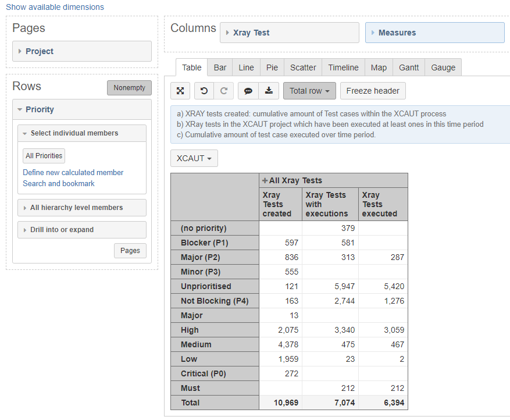Click the redo arrow icon
The image size is (510, 420).
(224, 91)
